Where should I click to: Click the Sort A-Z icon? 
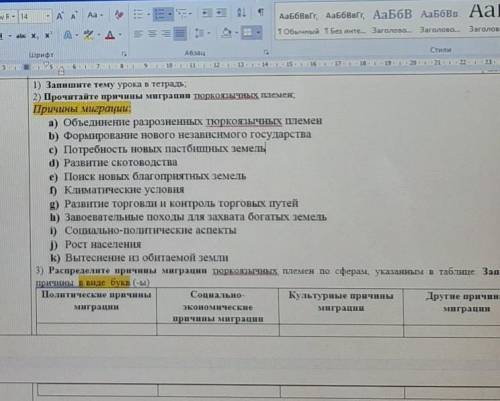(x=241, y=13)
